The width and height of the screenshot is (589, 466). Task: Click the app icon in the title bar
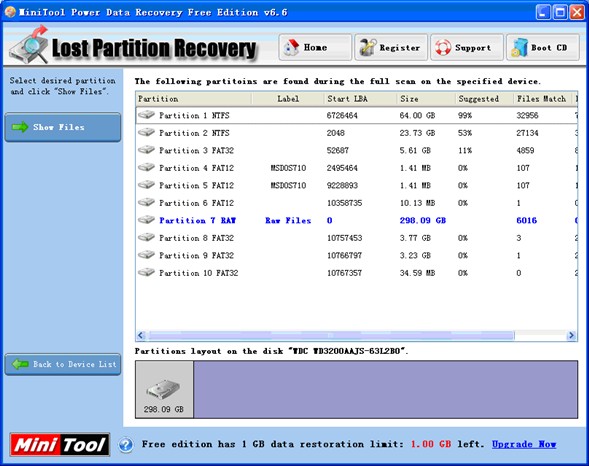point(10,12)
